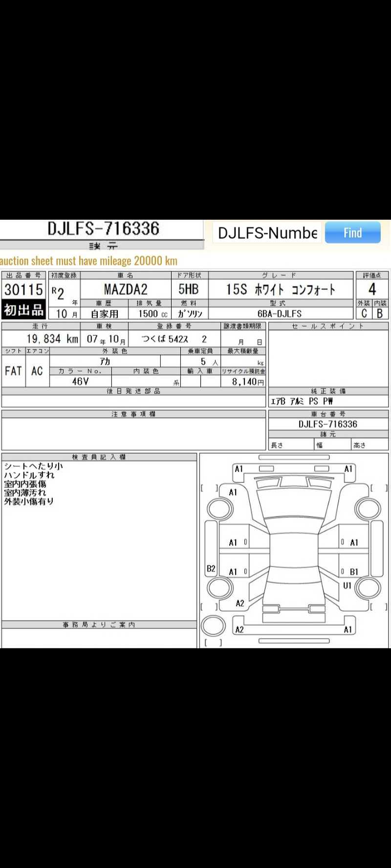This screenshot has width=391, height=868.
Task: Select the FAT shift value
Action: 13,371
